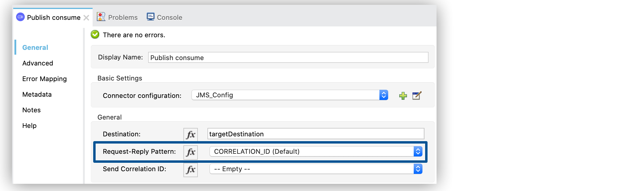644x191 pixels.
Task: Click the green no-errors status icon
Action: click(94, 35)
